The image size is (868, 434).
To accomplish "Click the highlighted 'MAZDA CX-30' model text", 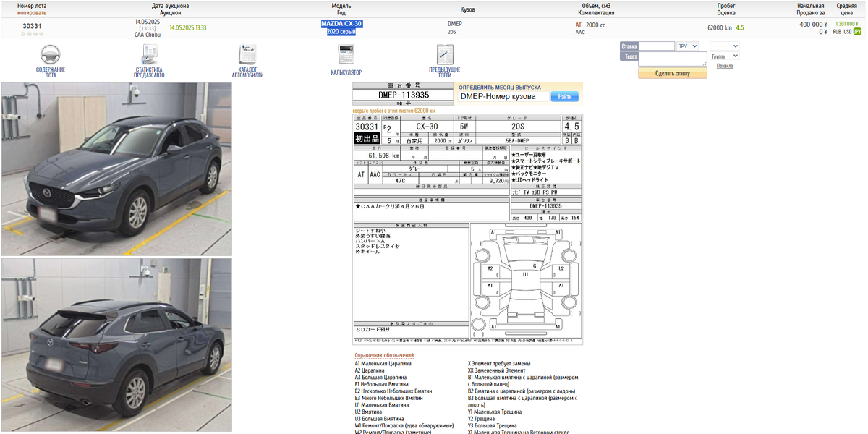I will 341,24.
